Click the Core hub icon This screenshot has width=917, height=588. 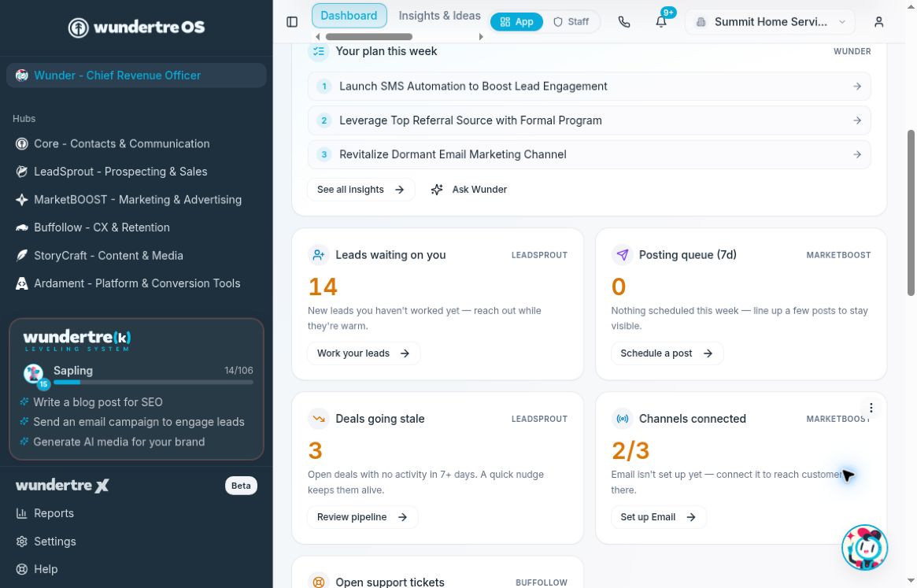21,144
